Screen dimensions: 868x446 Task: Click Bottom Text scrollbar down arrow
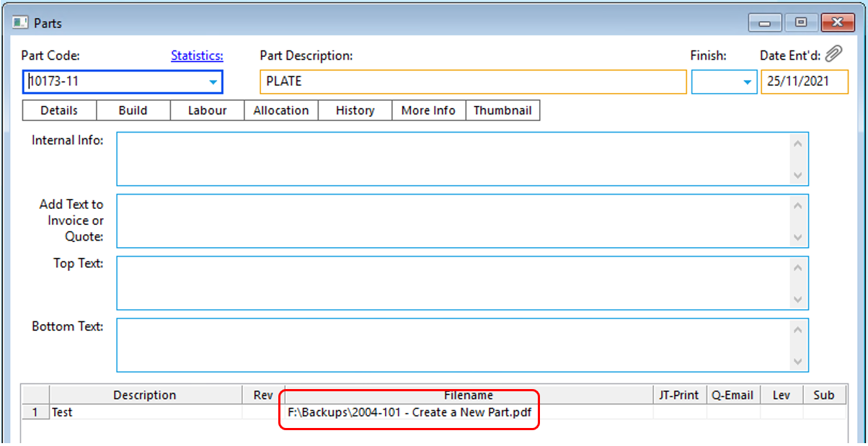click(x=798, y=362)
